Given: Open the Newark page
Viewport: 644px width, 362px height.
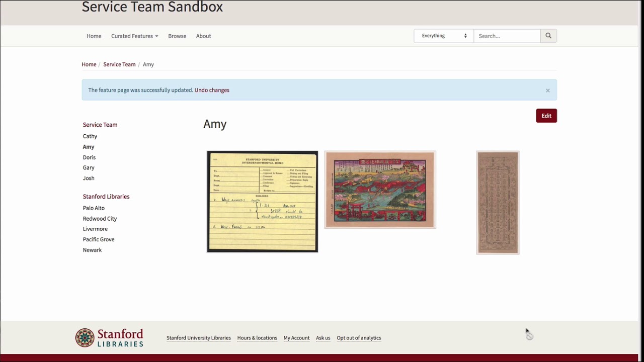Looking at the screenshot, I should point(92,250).
